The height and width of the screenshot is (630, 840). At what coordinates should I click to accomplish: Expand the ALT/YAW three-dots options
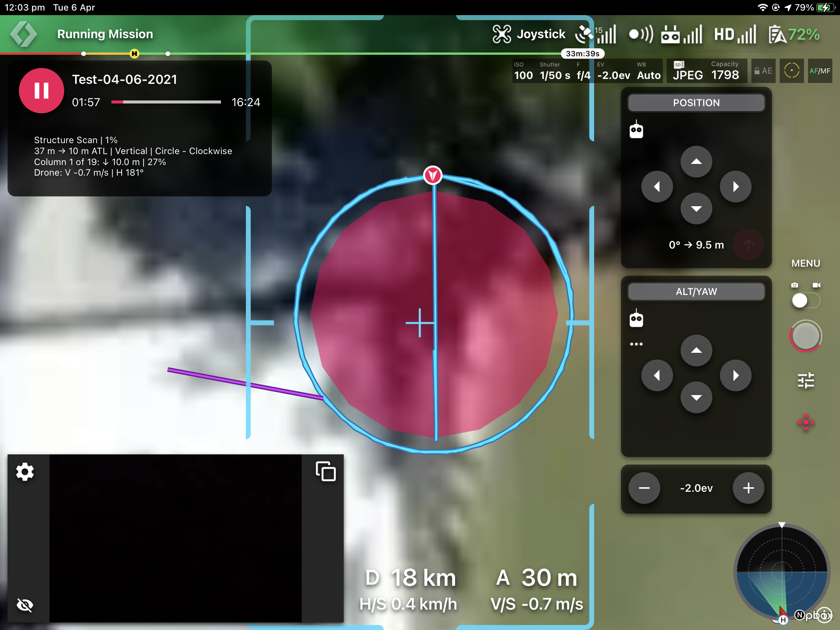point(636,344)
